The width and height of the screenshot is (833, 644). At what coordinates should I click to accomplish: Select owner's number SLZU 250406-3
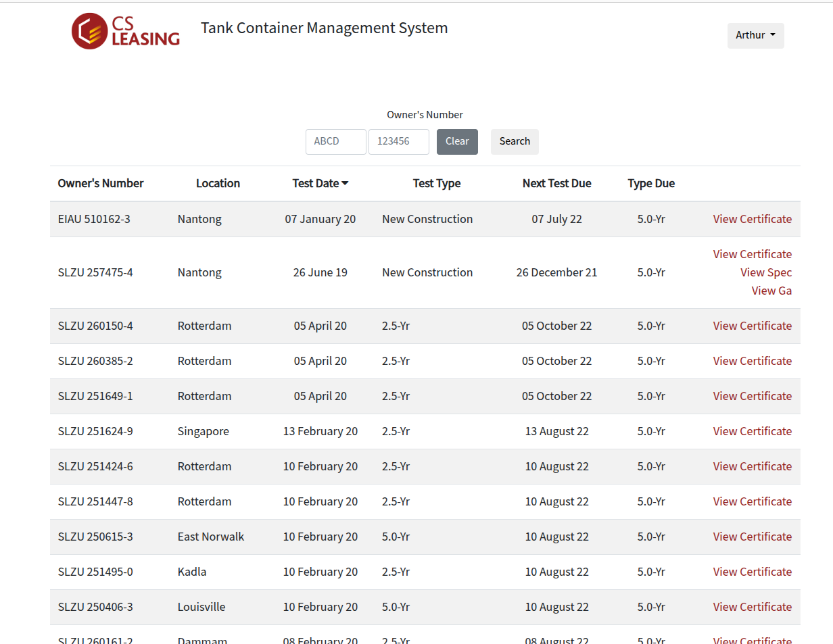tap(95, 607)
